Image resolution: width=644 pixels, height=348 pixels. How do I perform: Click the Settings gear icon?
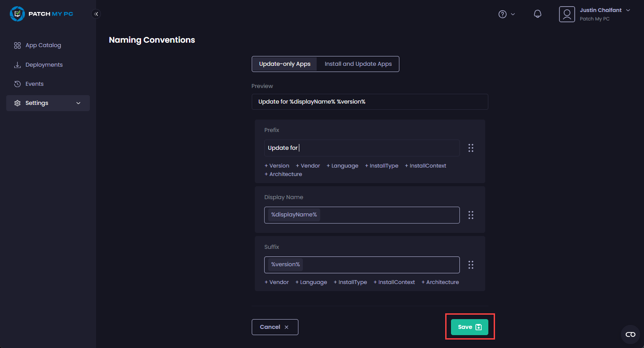pos(17,103)
